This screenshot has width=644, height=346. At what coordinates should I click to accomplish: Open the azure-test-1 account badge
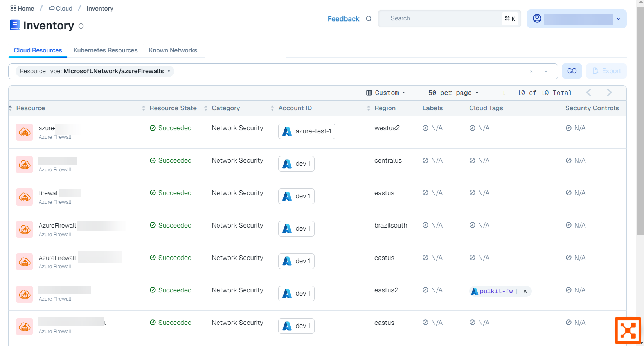pyautogui.click(x=307, y=131)
